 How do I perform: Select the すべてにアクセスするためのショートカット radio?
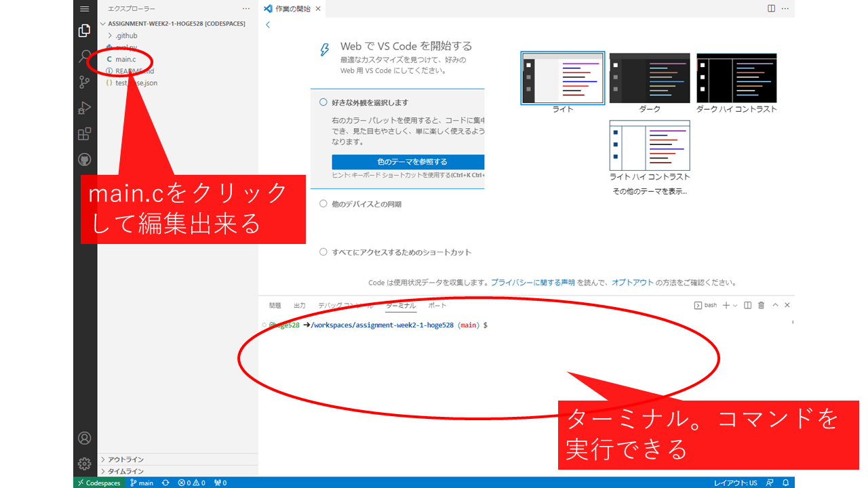[x=323, y=252]
